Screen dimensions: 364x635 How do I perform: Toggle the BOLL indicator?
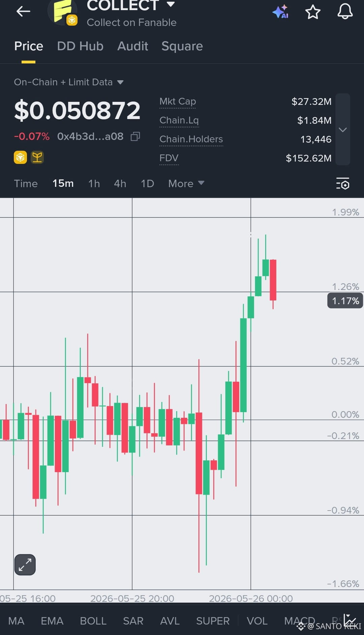click(x=93, y=621)
